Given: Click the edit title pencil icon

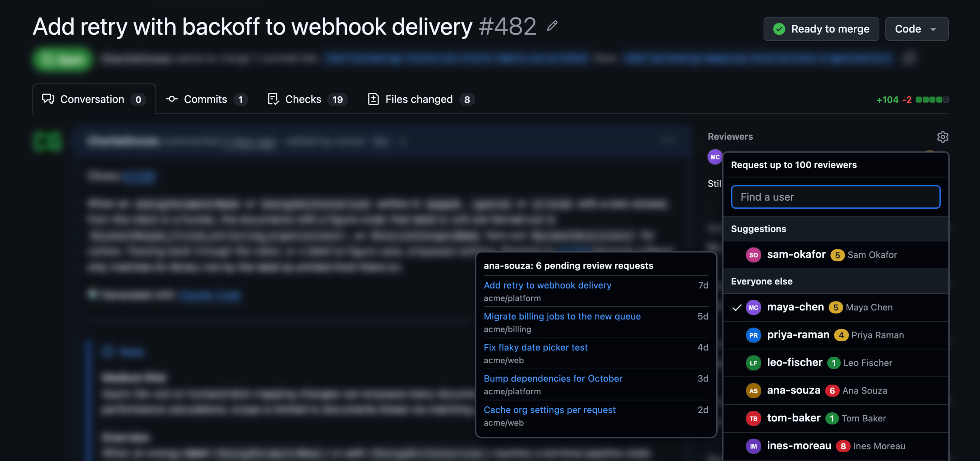Looking at the screenshot, I should pos(552,26).
